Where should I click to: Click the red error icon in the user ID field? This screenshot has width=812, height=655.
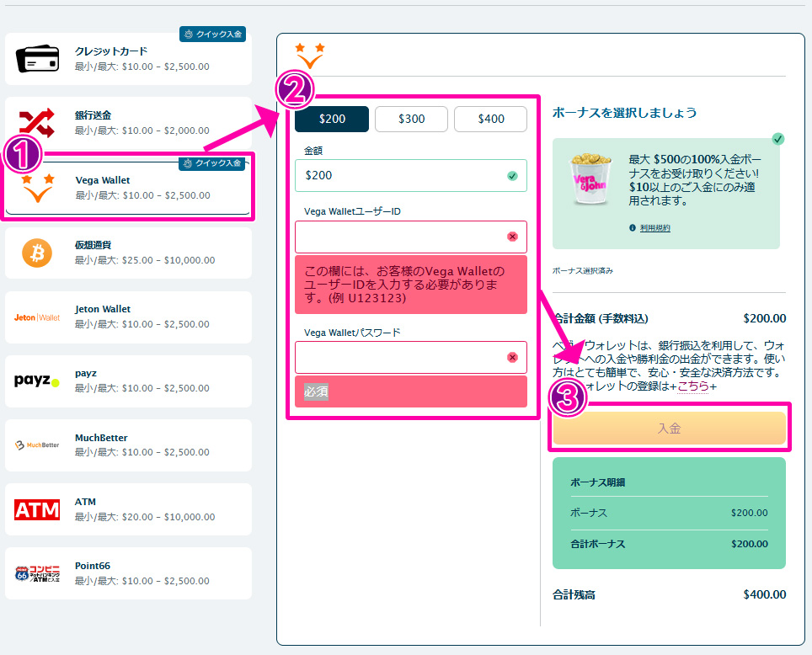(x=512, y=237)
